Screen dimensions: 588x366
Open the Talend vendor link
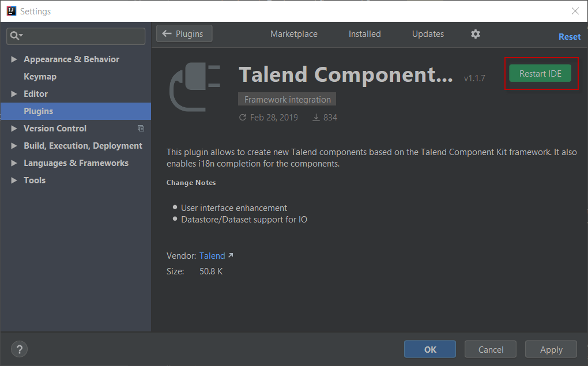click(212, 255)
